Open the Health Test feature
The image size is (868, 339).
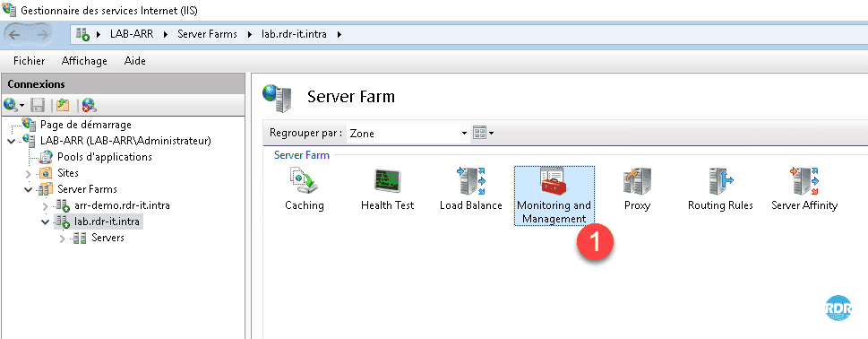(x=388, y=189)
